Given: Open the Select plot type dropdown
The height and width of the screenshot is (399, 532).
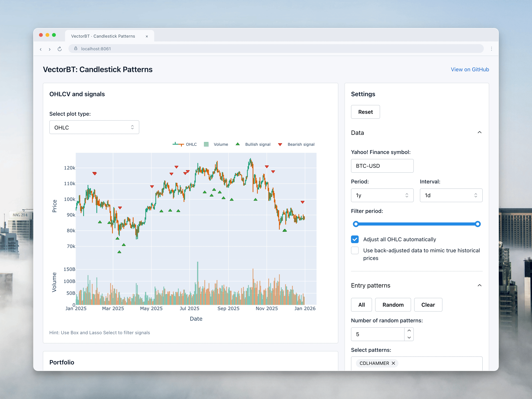Looking at the screenshot, I should pyautogui.click(x=94, y=127).
